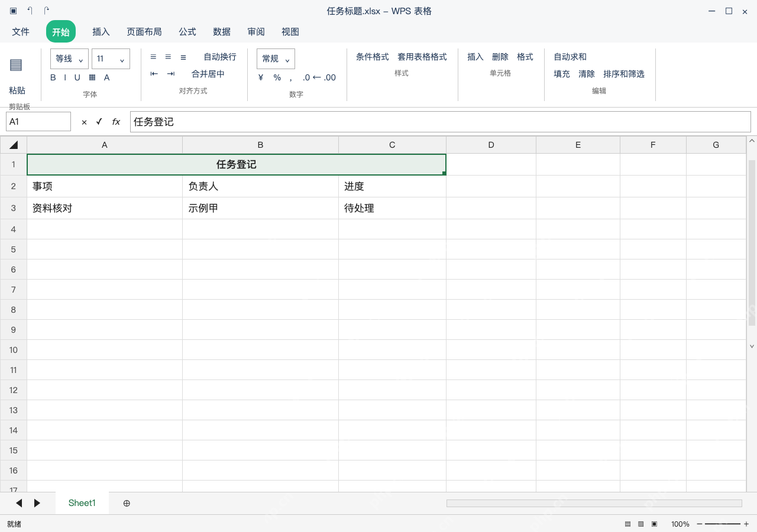Cancel the formula bar entry
Image resolution: width=757 pixels, height=532 pixels.
tap(84, 122)
